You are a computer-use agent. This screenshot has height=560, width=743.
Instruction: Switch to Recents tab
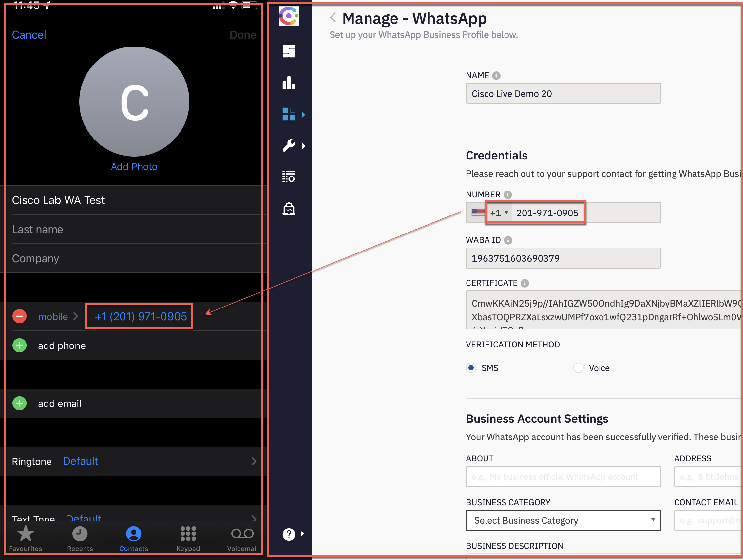click(x=80, y=538)
